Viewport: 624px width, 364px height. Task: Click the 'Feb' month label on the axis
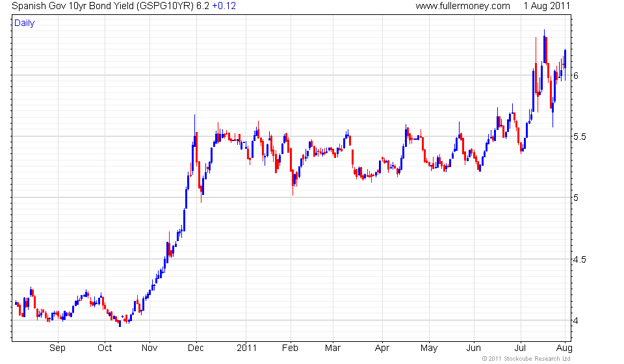coord(290,348)
